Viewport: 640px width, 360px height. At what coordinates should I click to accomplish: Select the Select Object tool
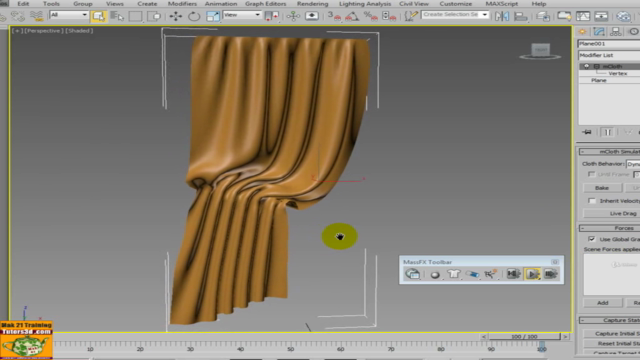point(98,16)
